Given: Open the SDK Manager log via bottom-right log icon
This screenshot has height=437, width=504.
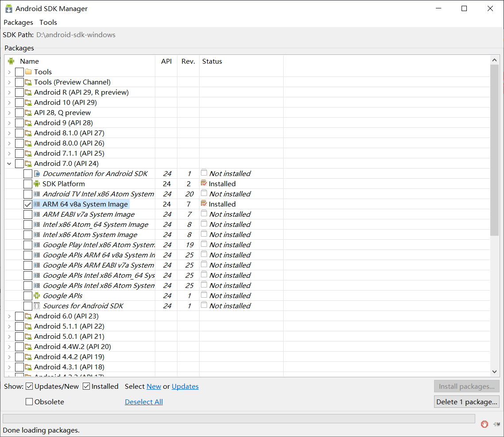Looking at the screenshot, I should [x=496, y=424].
